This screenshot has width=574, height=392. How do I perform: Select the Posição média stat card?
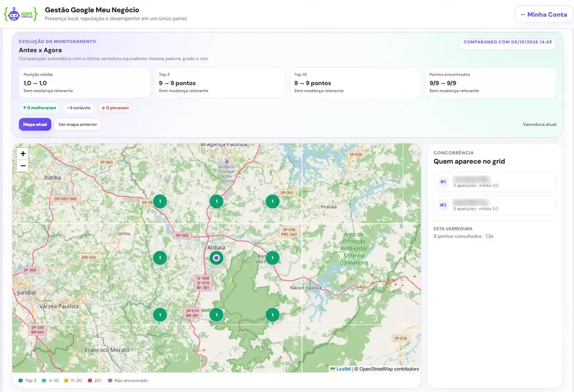click(x=85, y=83)
